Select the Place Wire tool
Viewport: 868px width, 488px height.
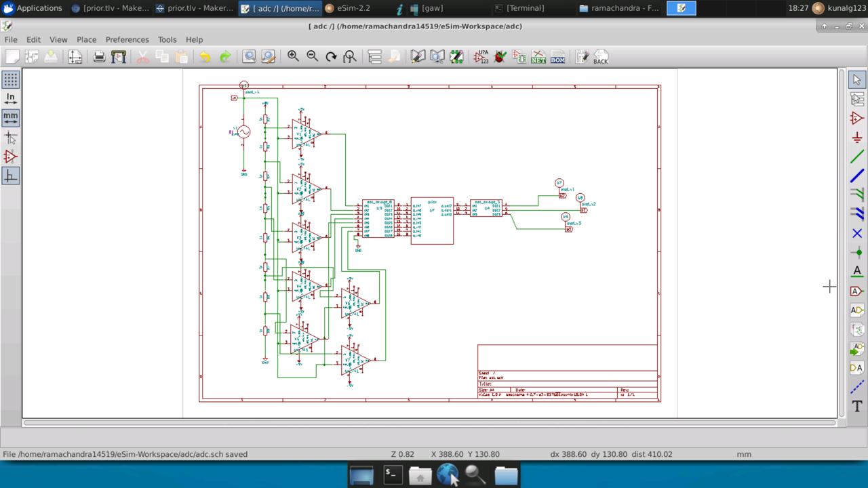(856, 157)
